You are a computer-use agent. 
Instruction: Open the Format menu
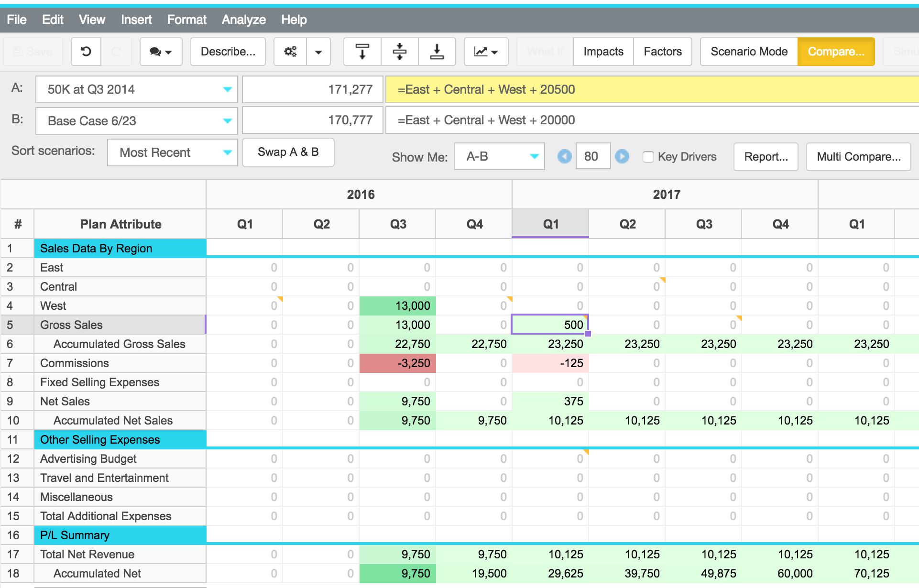[x=186, y=20]
